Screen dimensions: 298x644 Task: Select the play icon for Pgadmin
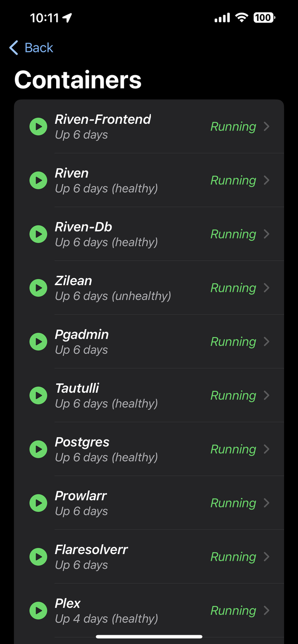(38, 341)
